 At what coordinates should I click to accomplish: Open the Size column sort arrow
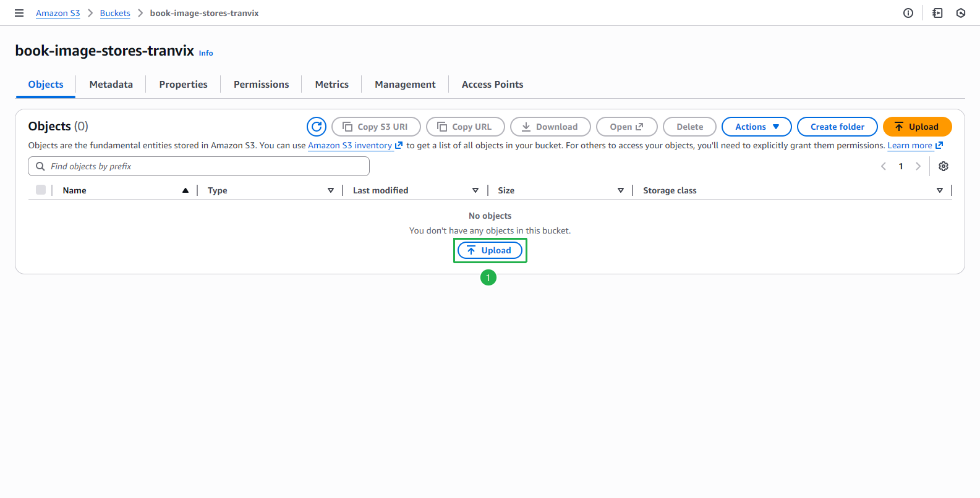tap(621, 190)
